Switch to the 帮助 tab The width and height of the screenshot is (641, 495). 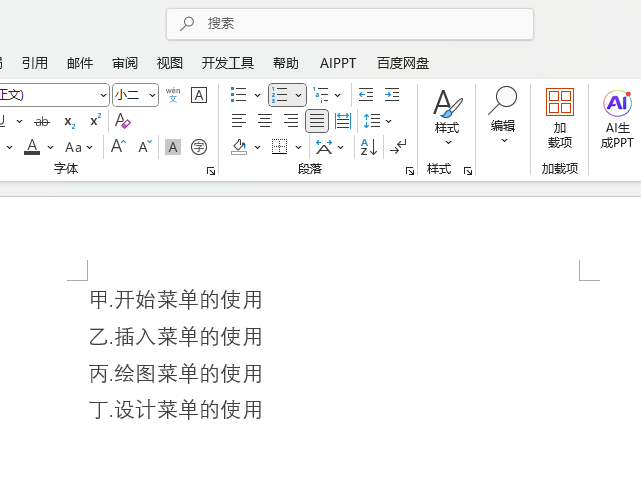point(286,63)
